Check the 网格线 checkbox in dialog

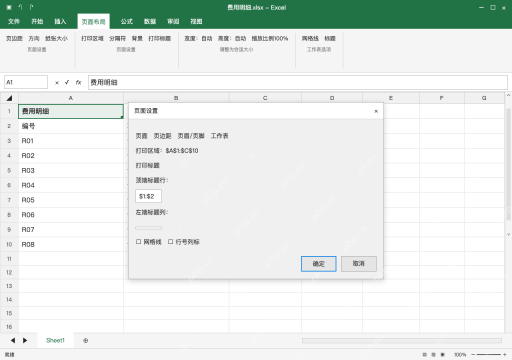[x=138, y=242]
